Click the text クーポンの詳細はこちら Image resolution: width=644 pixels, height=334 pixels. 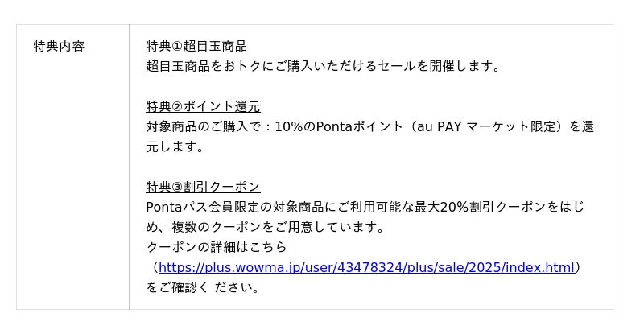click(217, 247)
